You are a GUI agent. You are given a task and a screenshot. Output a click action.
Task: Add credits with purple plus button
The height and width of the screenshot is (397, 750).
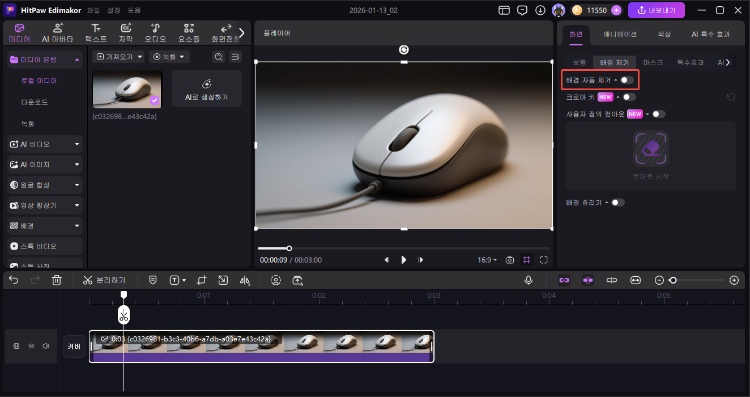616,10
